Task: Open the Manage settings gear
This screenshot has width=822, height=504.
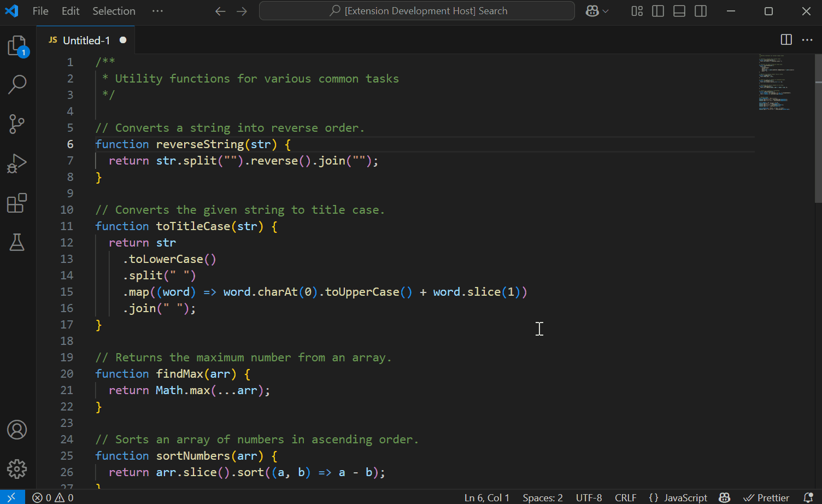Action: (16, 469)
